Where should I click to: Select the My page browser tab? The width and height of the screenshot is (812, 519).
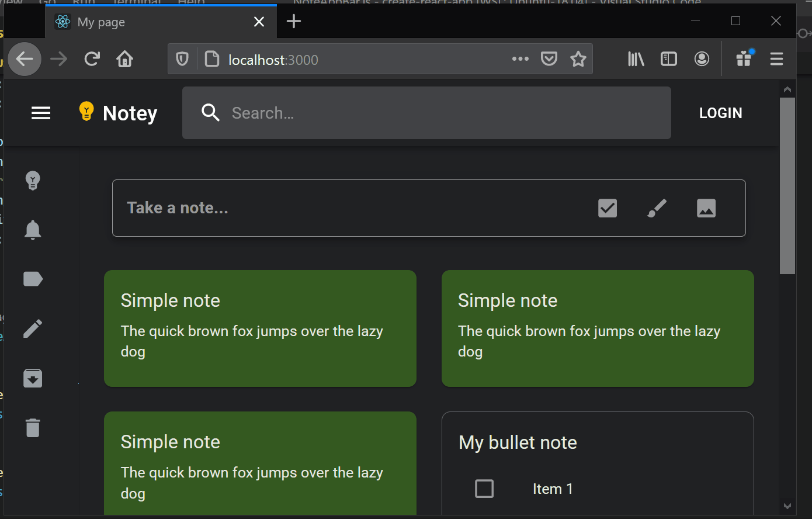tap(152, 22)
